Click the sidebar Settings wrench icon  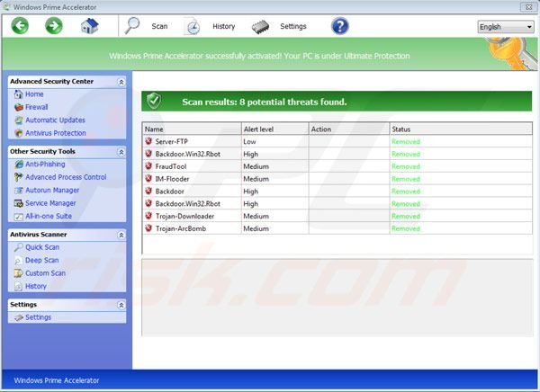[19, 317]
